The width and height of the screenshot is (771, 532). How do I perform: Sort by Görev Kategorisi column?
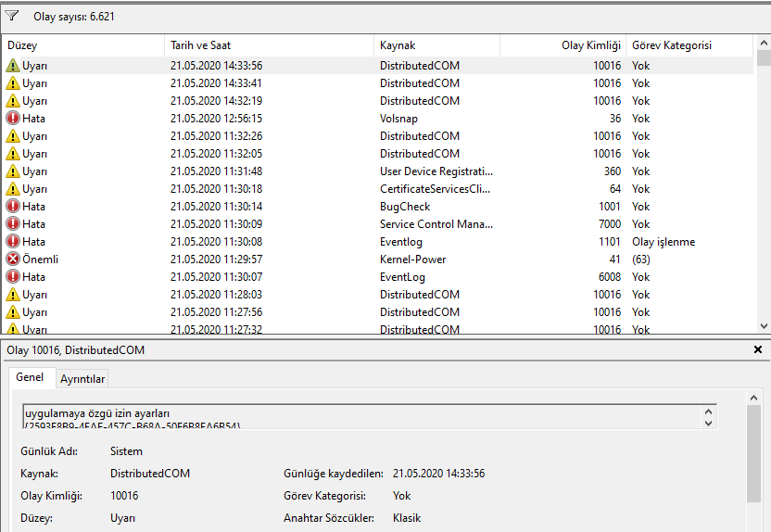[x=689, y=45]
